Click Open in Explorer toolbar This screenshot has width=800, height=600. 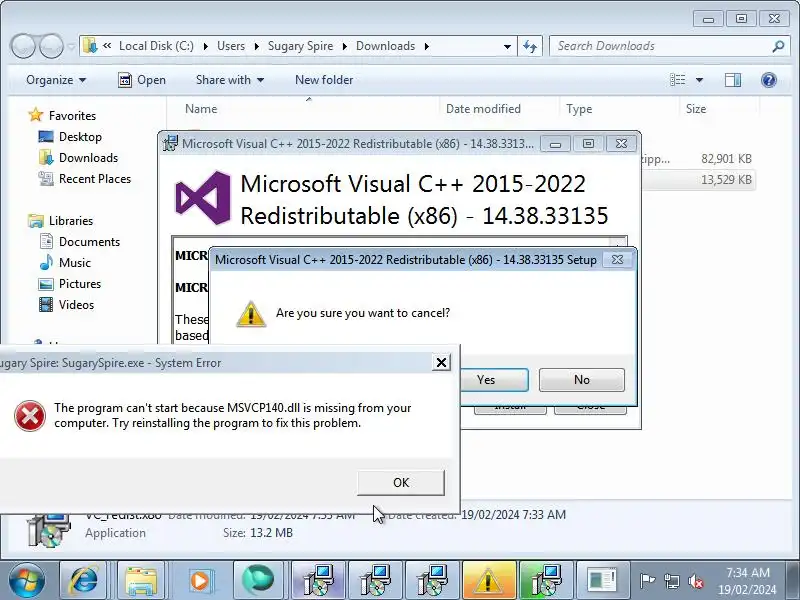[x=142, y=80]
